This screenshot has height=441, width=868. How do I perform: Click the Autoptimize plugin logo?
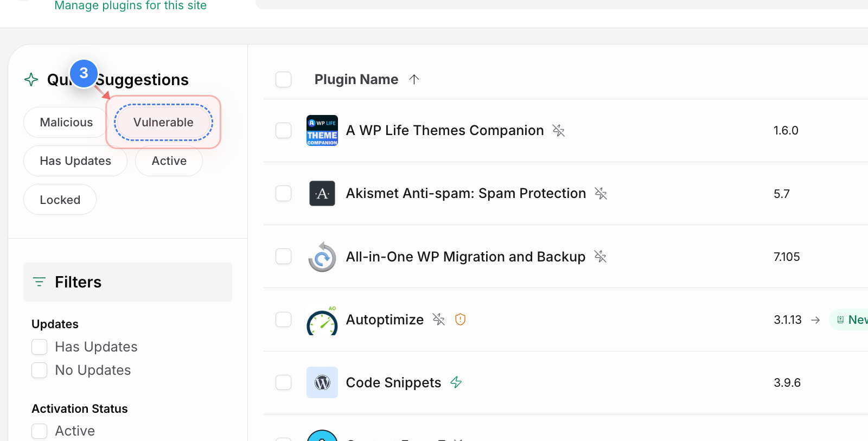coord(322,320)
